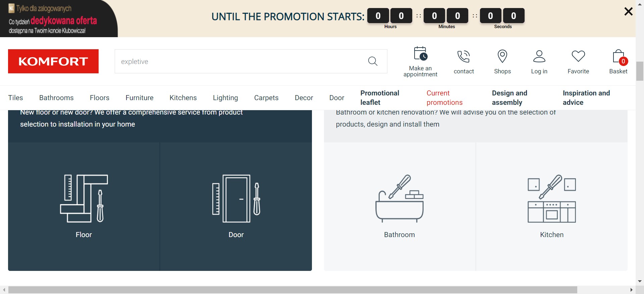Click the horizontal scrollbar at the bottom

pyautogui.click(x=292, y=290)
